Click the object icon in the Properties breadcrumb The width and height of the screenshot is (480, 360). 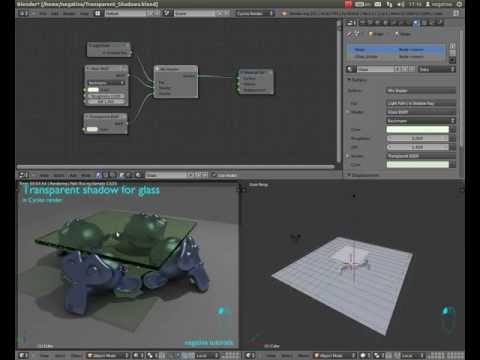coord(370,34)
